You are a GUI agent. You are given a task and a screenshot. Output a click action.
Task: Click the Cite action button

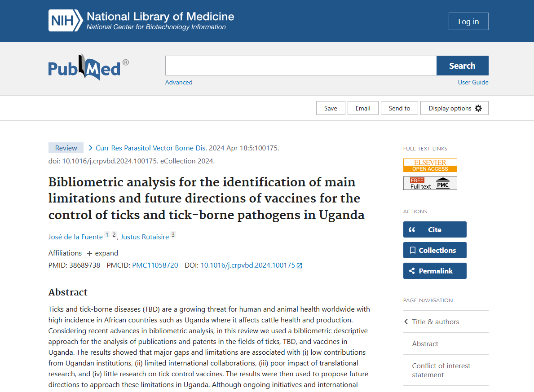[x=435, y=229]
